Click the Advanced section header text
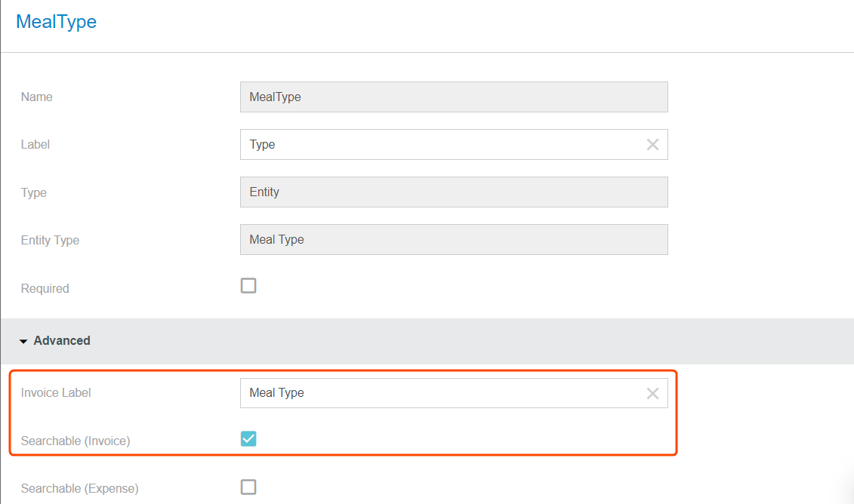The width and height of the screenshot is (854, 504). (62, 341)
